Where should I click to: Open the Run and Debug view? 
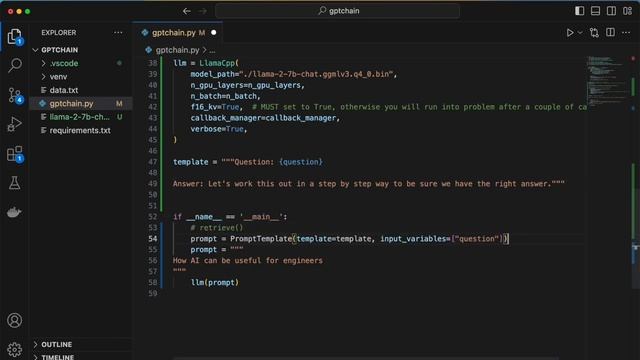[x=15, y=124]
